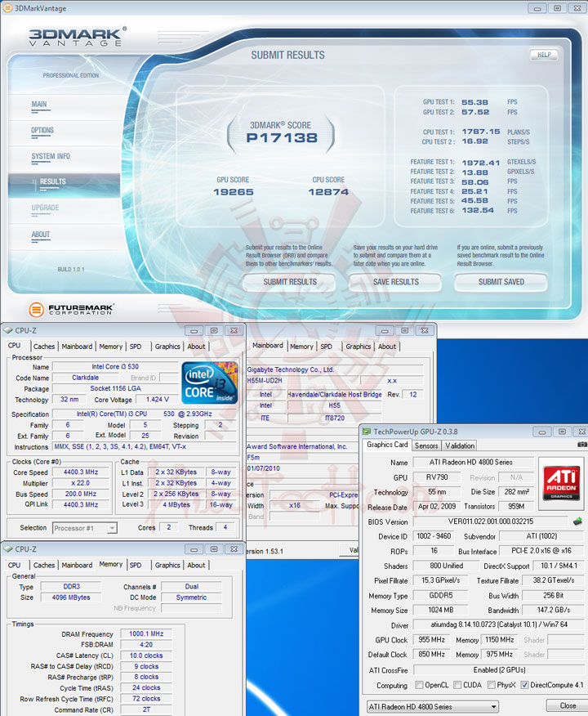Click the GPU-Z Name field
This screenshot has height=716, width=588.
(473, 462)
